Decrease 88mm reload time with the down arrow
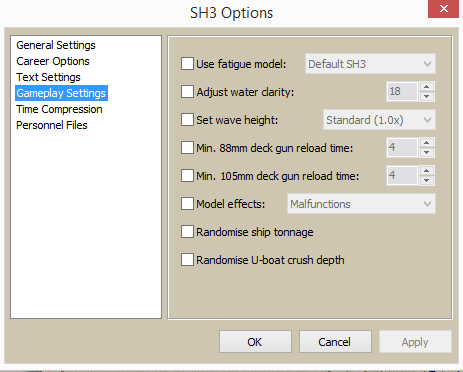The width and height of the screenshot is (463, 372). coord(427,152)
